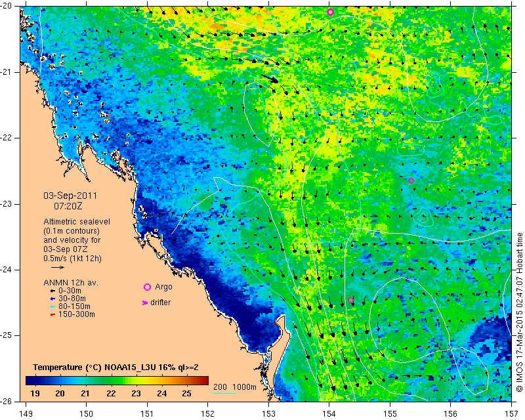Click the '150-300m' depth label
525x420 pixels.
pyautogui.click(x=76, y=314)
